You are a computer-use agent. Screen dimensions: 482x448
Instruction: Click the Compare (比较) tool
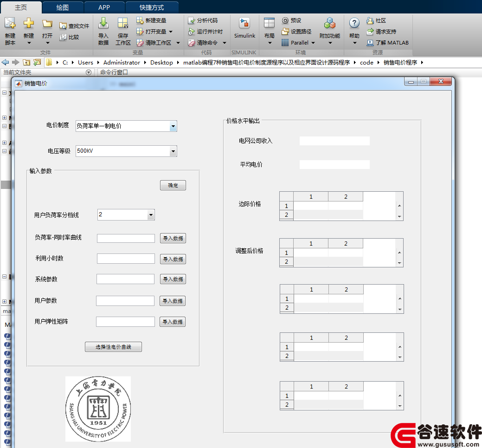coord(70,37)
